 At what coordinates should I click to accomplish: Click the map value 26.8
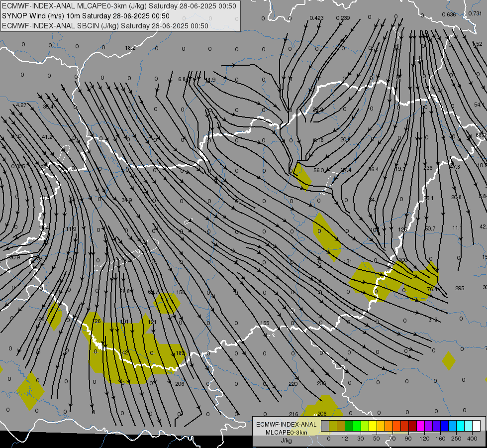125,291
